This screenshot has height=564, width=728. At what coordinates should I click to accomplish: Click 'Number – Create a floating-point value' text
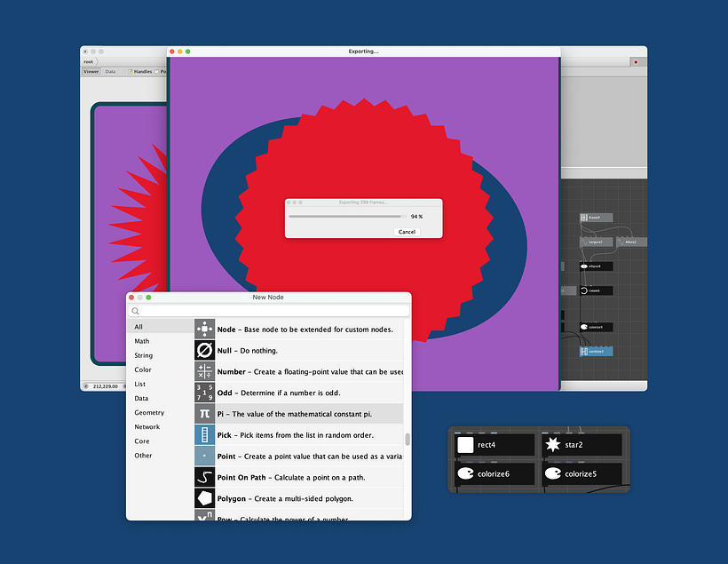click(310, 371)
